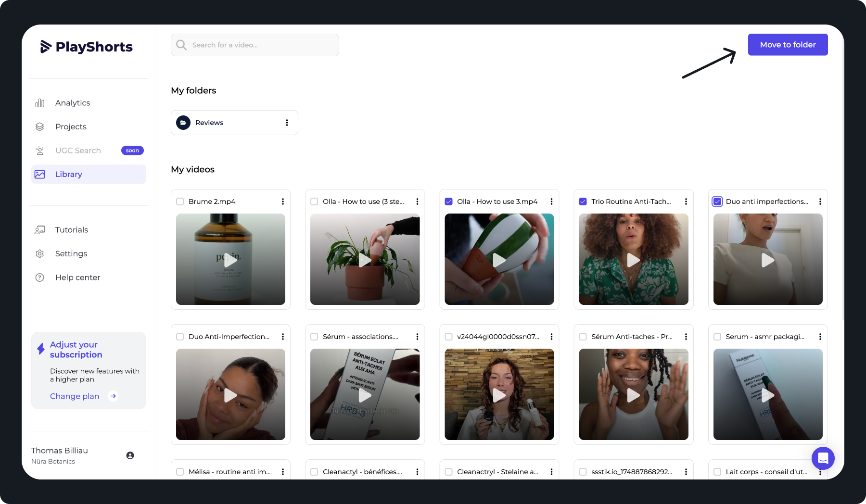Click the lightning bolt subscription icon
866x504 pixels.
tap(41, 349)
